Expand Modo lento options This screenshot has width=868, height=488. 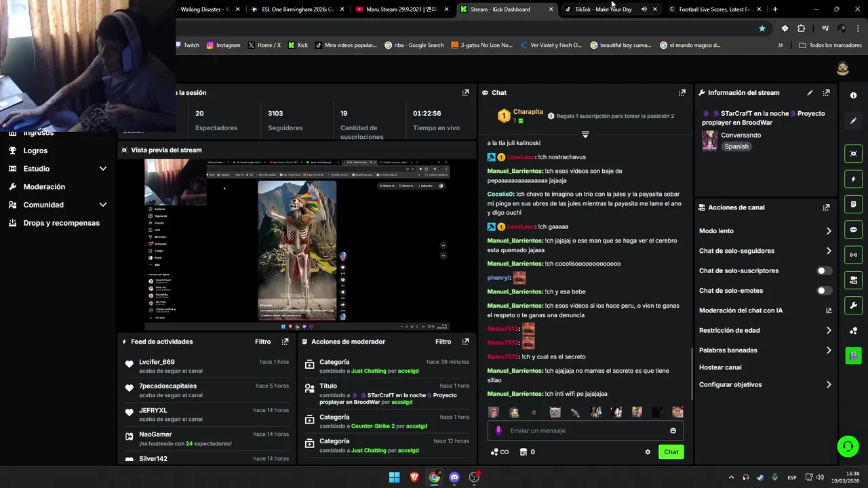click(x=829, y=231)
